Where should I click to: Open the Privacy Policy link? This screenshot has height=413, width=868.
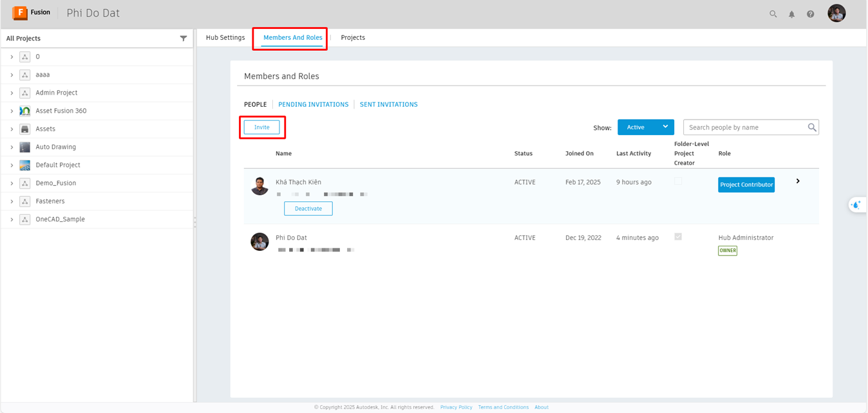pyautogui.click(x=457, y=407)
